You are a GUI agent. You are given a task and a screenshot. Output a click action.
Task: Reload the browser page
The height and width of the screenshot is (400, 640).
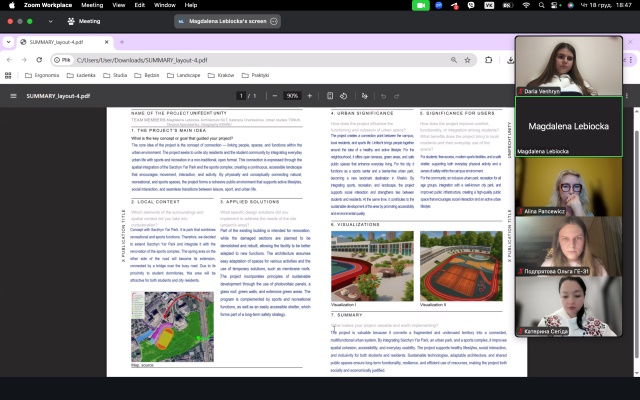[x=38, y=60]
